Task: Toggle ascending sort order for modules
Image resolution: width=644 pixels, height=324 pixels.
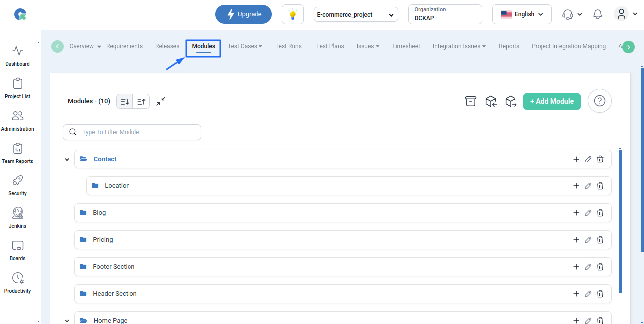Action: coord(141,102)
